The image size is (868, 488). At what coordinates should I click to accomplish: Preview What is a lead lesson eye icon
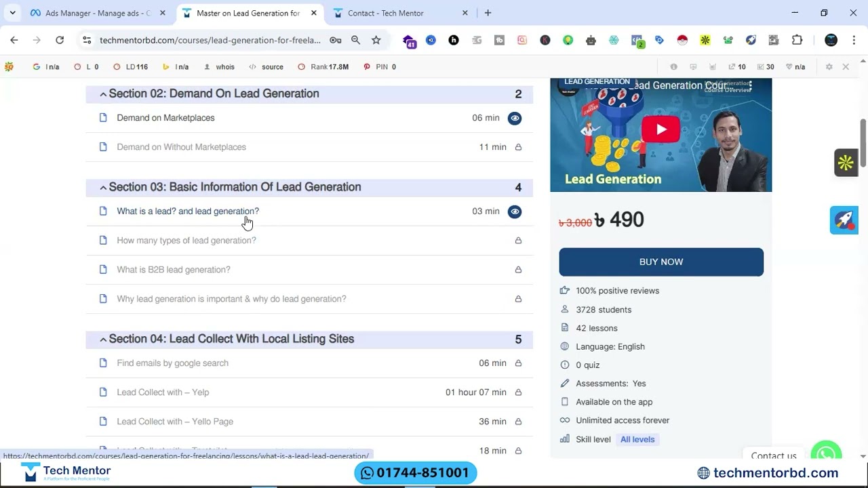515,211
